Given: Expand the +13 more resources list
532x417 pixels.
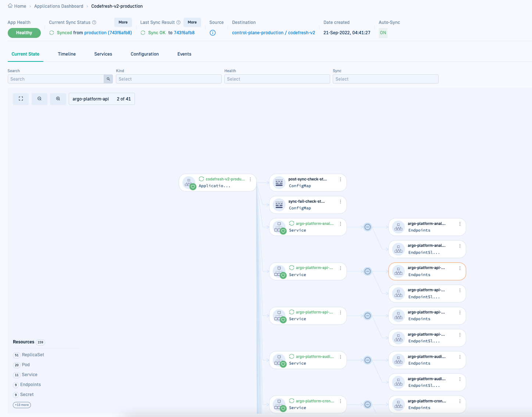Looking at the screenshot, I should point(22,405).
